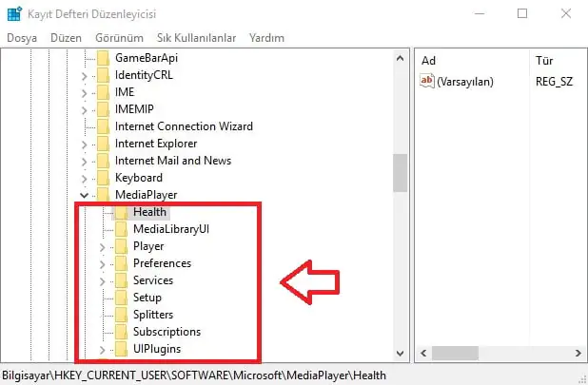This screenshot has height=385, width=588.
Task: Select the (Varsayılan) value entry
Action: tap(465, 82)
